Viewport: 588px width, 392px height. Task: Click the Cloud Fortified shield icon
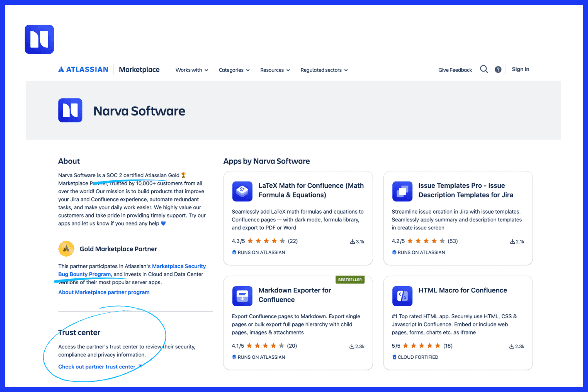pos(394,357)
